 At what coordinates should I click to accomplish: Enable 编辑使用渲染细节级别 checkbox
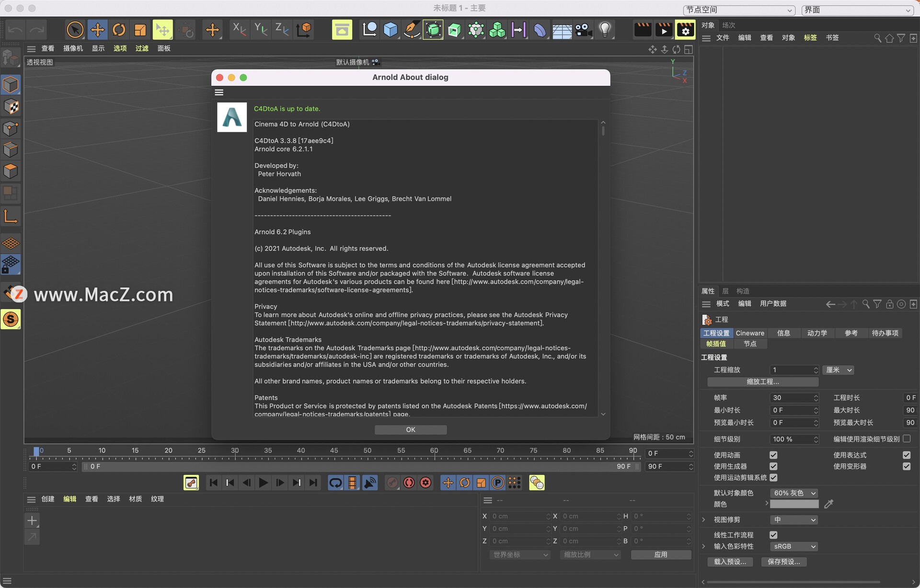pyautogui.click(x=906, y=438)
